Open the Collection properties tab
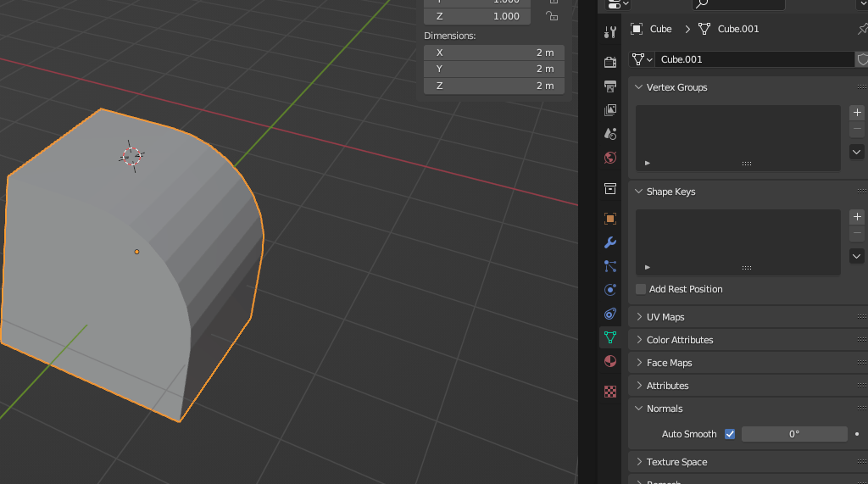Viewport: 868px width, 484px height. tap(610, 189)
